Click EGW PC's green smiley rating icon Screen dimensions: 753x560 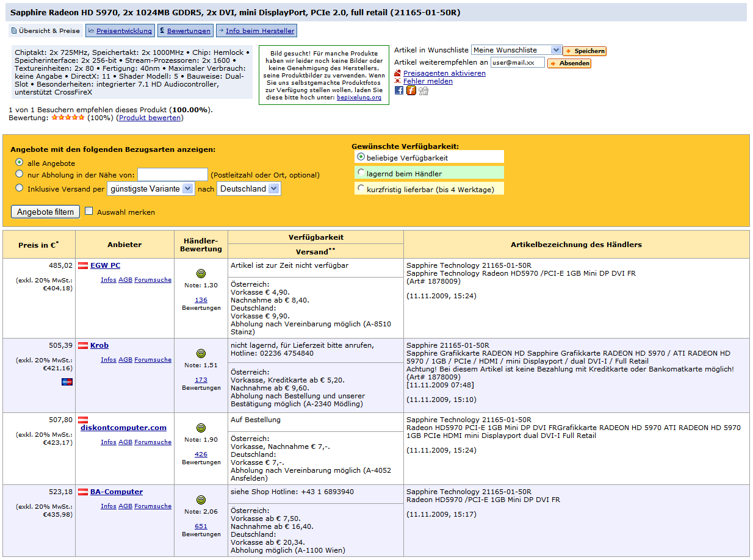[x=201, y=273]
